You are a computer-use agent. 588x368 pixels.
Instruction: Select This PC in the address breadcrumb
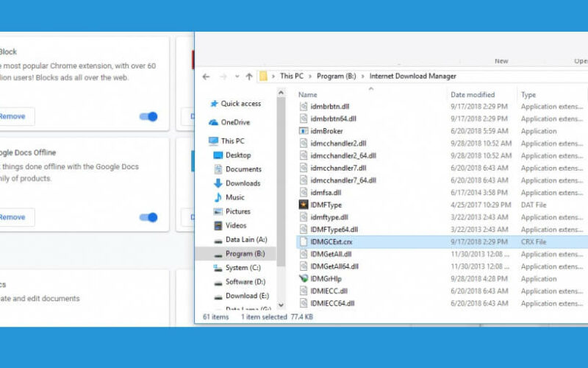coord(291,77)
